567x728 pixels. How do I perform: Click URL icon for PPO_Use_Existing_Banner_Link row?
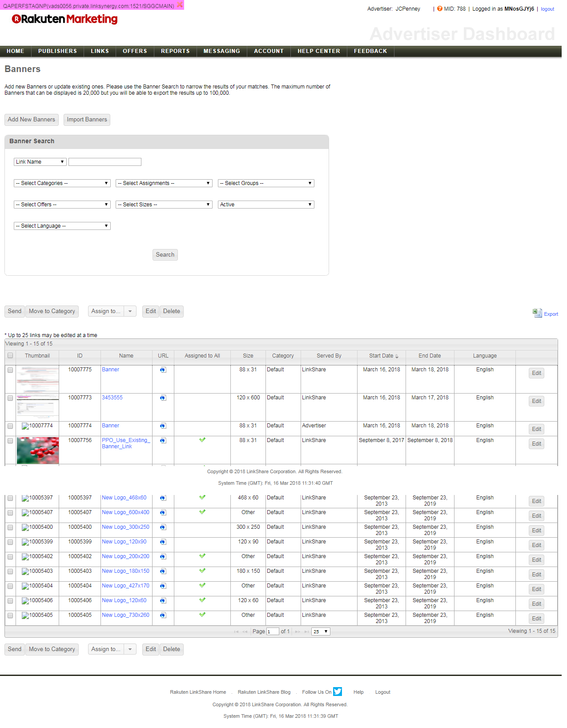163,441
